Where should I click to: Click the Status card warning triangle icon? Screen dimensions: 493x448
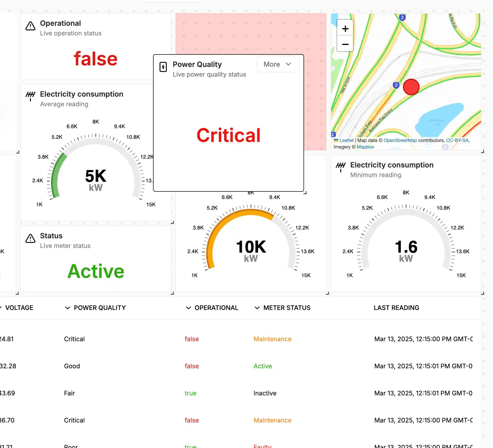[30, 238]
